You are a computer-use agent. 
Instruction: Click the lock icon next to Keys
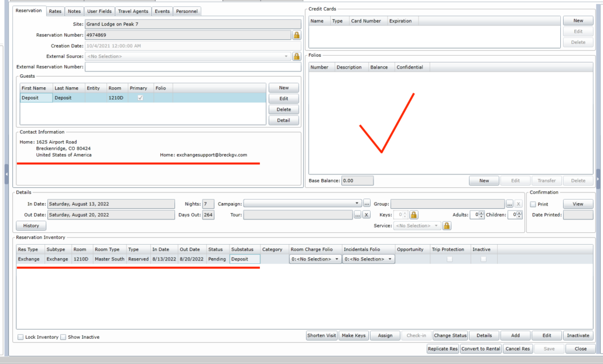coord(414,215)
